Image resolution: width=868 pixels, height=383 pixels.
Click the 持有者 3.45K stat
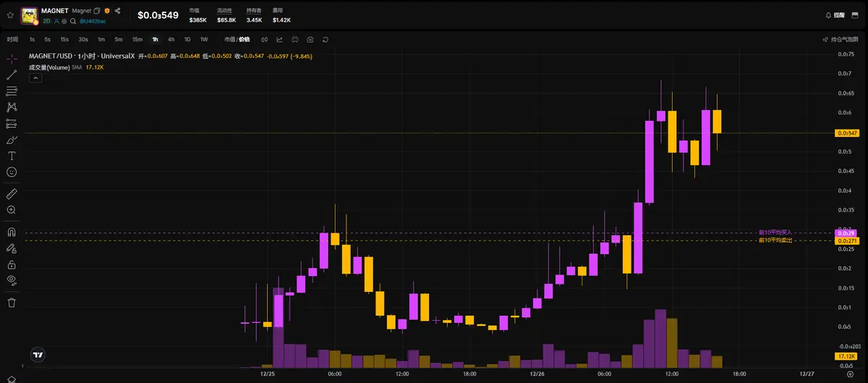click(x=254, y=15)
